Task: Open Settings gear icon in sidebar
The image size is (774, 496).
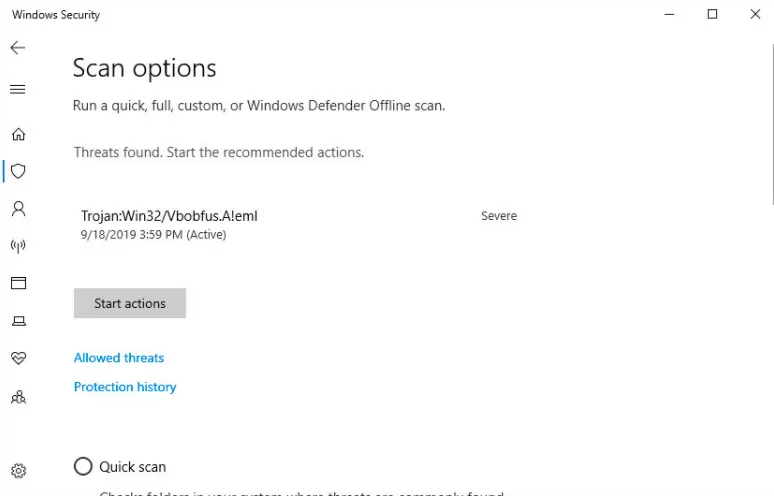Action: coord(18,471)
